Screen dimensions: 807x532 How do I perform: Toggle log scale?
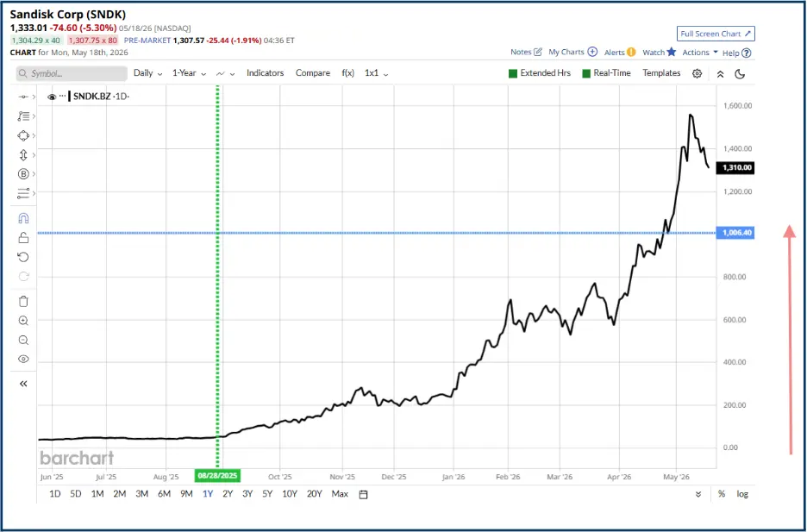tap(742, 494)
